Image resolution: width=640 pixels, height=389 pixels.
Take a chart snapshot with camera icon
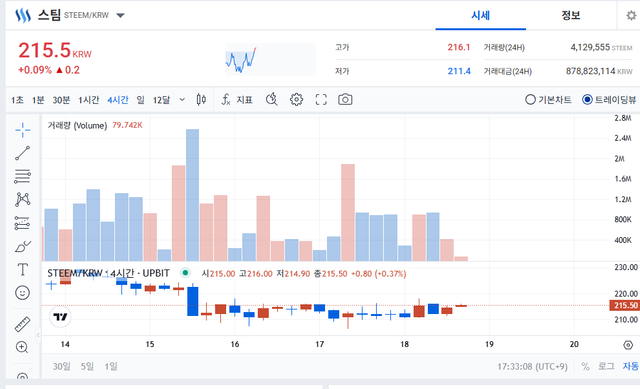coord(345,100)
